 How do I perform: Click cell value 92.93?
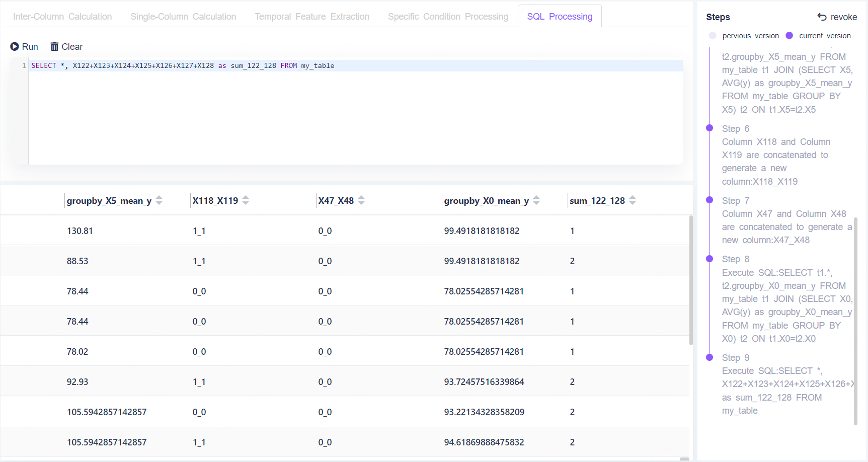77,382
